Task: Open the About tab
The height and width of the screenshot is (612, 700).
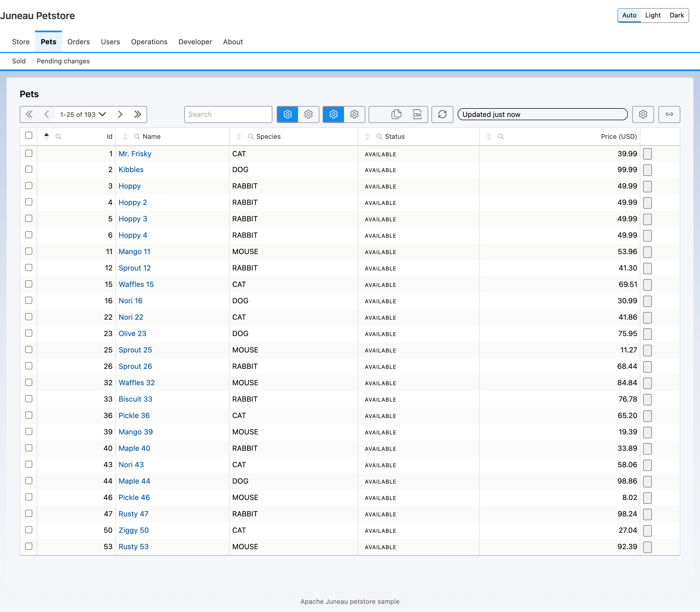Action: click(x=233, y=42)
